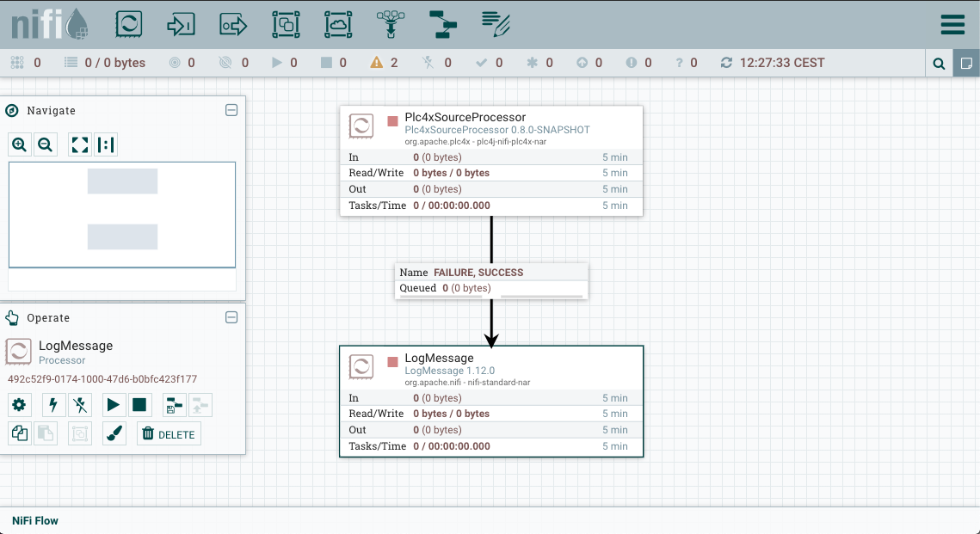Select the Process Group toolbar icon
Image resolution: width=980 pixels, height=534 pixels.
point(286,24)
